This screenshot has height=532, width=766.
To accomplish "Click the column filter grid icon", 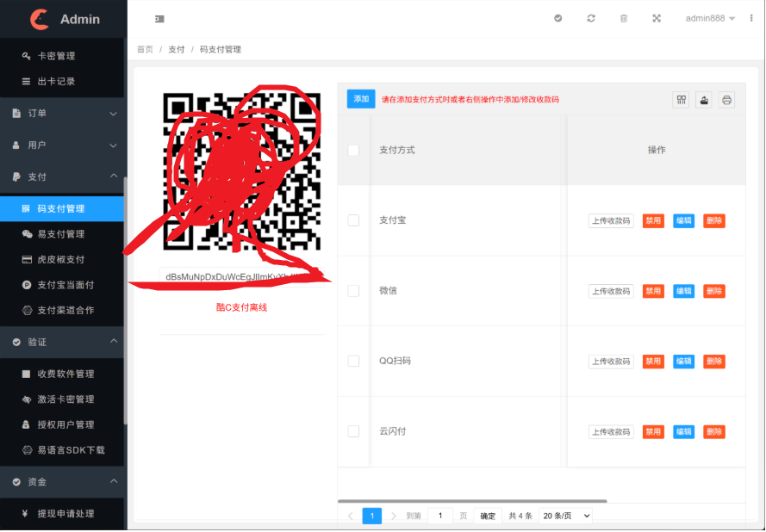I will click(x=682, y=100).
